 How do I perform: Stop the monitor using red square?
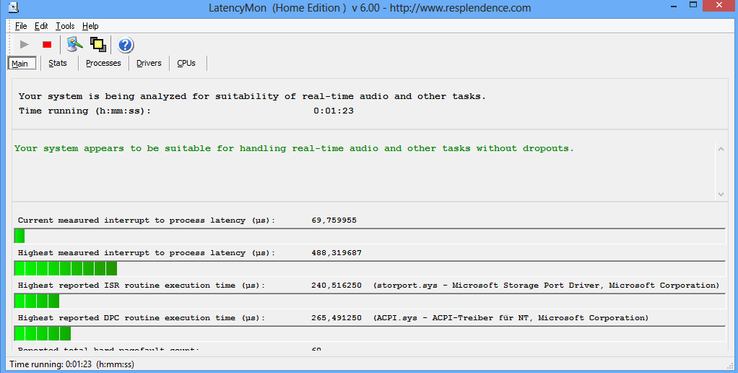pos(47,45)
